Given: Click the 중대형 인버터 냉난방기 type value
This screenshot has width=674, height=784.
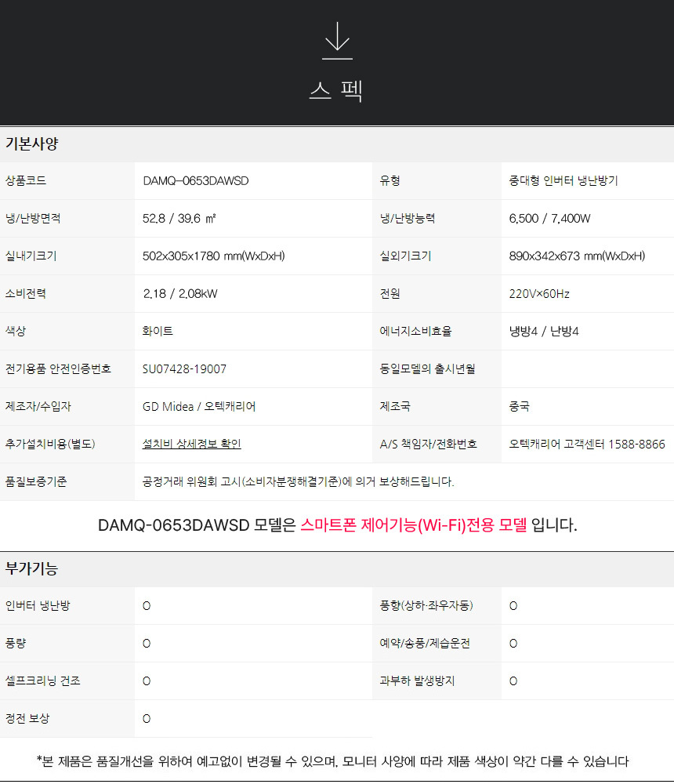Looking at the screenshot, I should [563, 181].
